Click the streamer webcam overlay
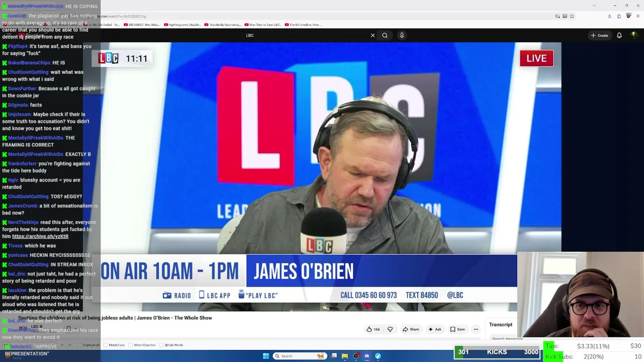Screen dimensions: 644x362 (581, 296)
